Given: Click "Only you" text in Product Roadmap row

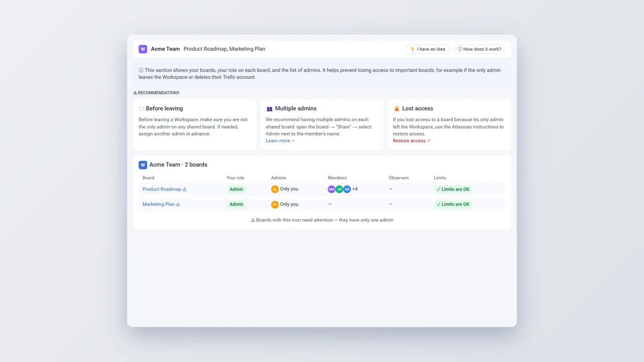Looking at the screenshot, I should tap(289, 189).
